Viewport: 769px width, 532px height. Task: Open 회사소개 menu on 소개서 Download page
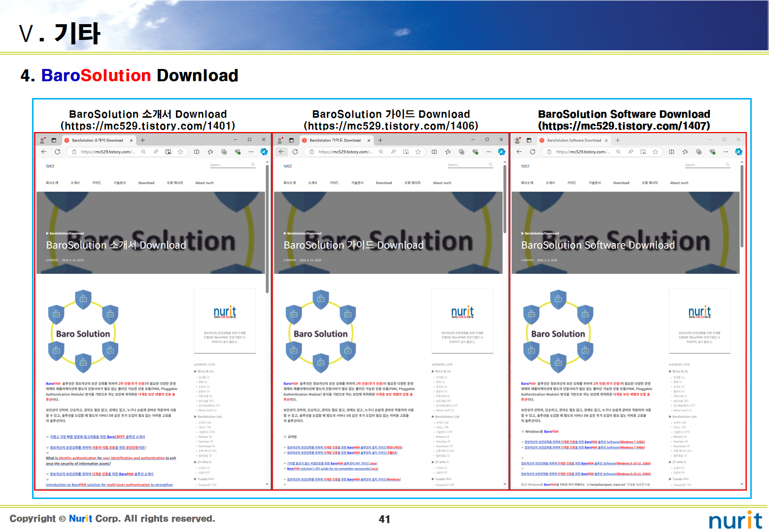pos(52,183)
